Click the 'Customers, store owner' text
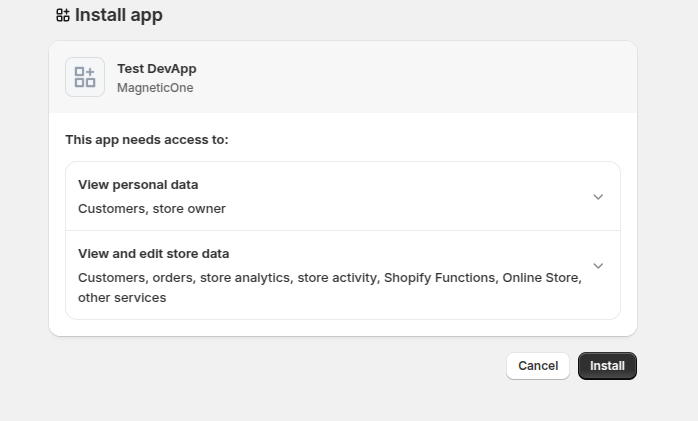This screenshot has height=421, width=698. click(152, 209)
